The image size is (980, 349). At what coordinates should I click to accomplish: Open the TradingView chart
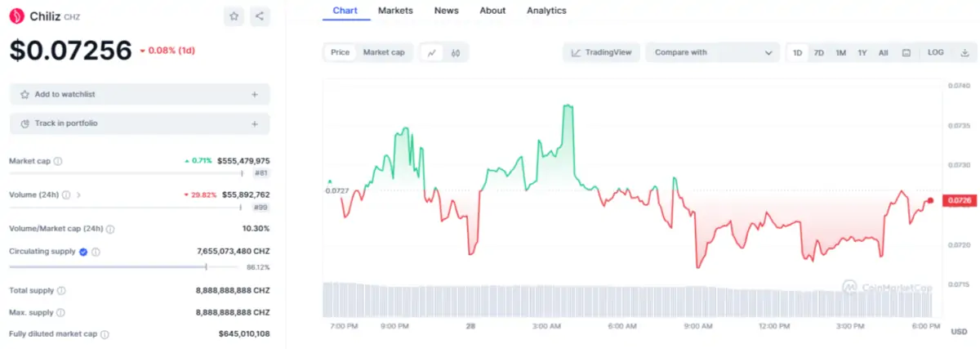coord(601,52)
